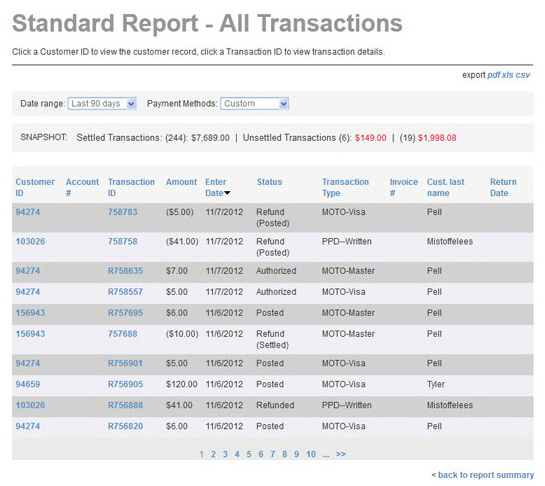
Task: Open transaction 758783 details
Action: coord(122,212)
